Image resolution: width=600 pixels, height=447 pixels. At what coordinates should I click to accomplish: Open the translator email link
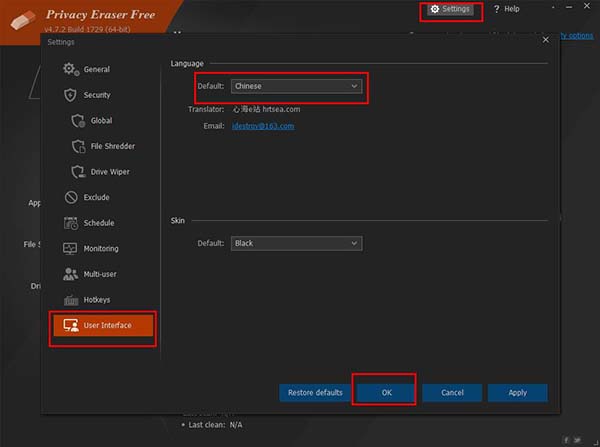263,126
